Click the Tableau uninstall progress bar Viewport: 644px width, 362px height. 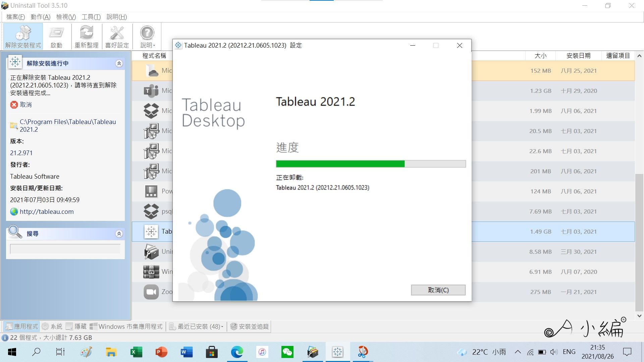point(371,164)
